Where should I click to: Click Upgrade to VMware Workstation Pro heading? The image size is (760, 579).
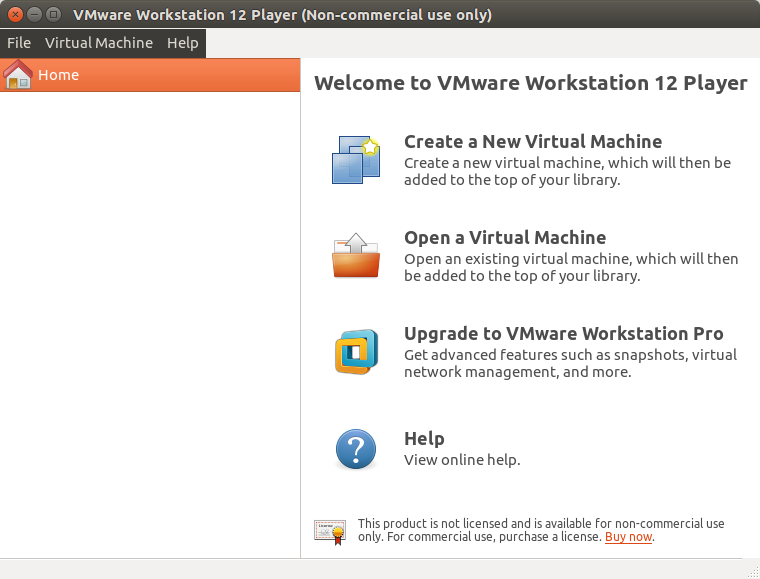click(564, 333)
